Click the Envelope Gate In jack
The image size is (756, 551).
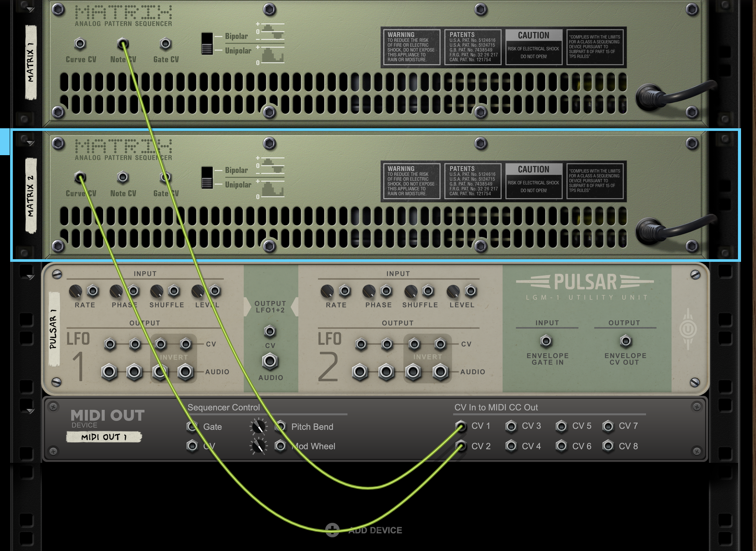coord(546,341)
